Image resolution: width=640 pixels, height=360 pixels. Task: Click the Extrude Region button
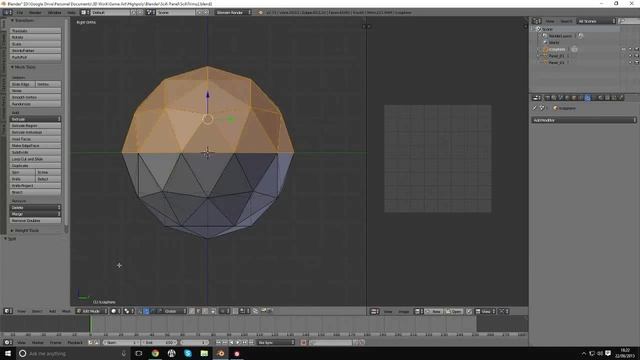(x=36, y=126)
